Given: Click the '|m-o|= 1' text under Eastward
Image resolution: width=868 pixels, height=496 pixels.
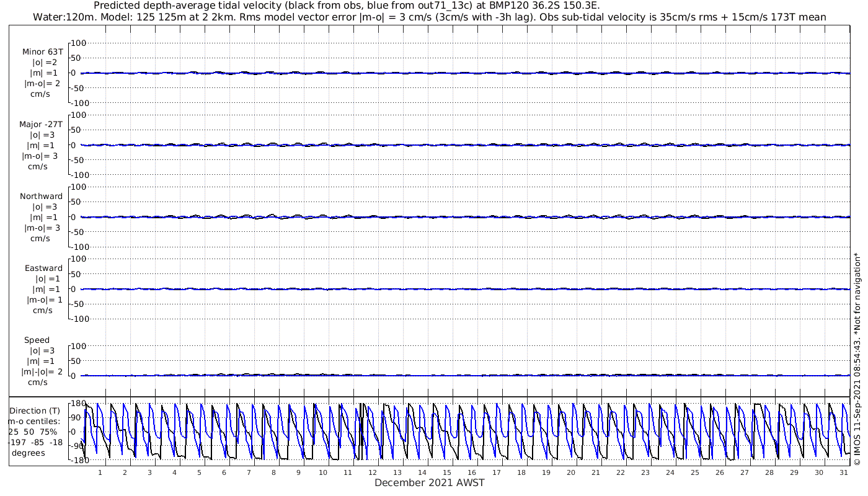Looking at the screenshot, I should click(43, 299).
